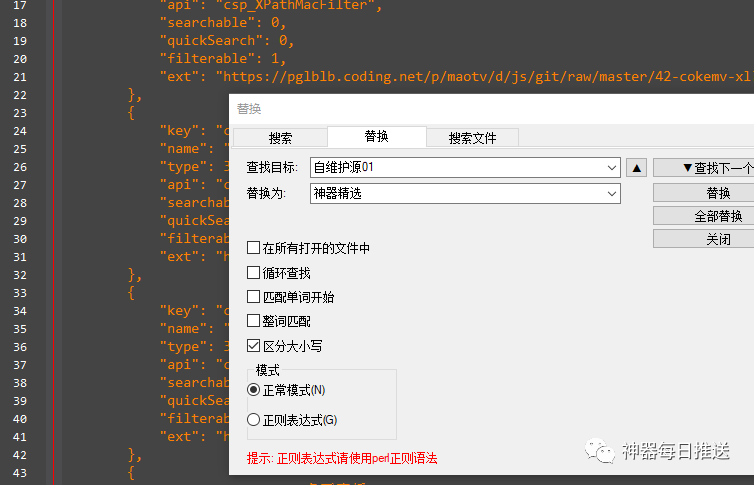Viewport: 754px width, 485px height.
Task: Click the 替换 dialog title bar
Action: coord(491,109)
